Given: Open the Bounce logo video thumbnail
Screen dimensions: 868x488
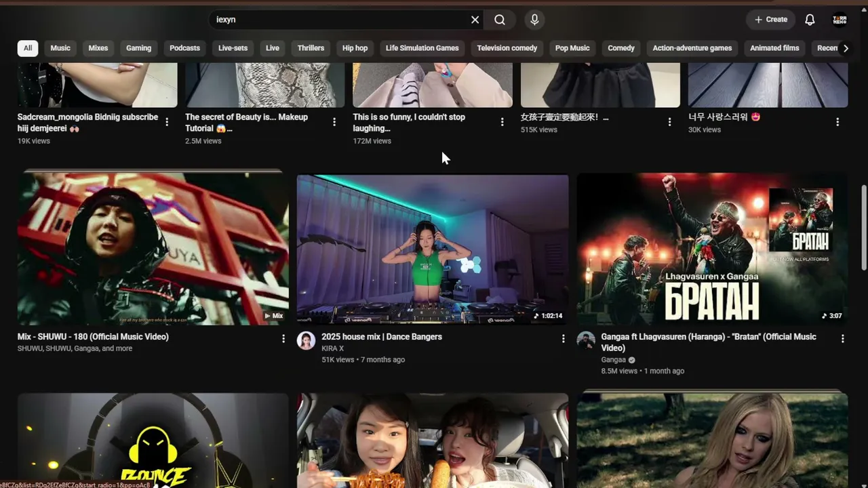Looking at the screenshot, I should click(x=153, y=441).
